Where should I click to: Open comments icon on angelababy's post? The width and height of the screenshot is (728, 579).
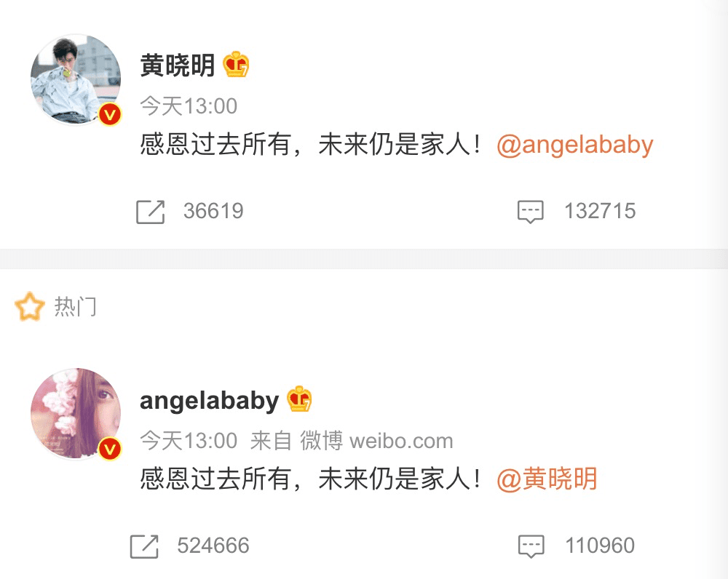[531, 546]
